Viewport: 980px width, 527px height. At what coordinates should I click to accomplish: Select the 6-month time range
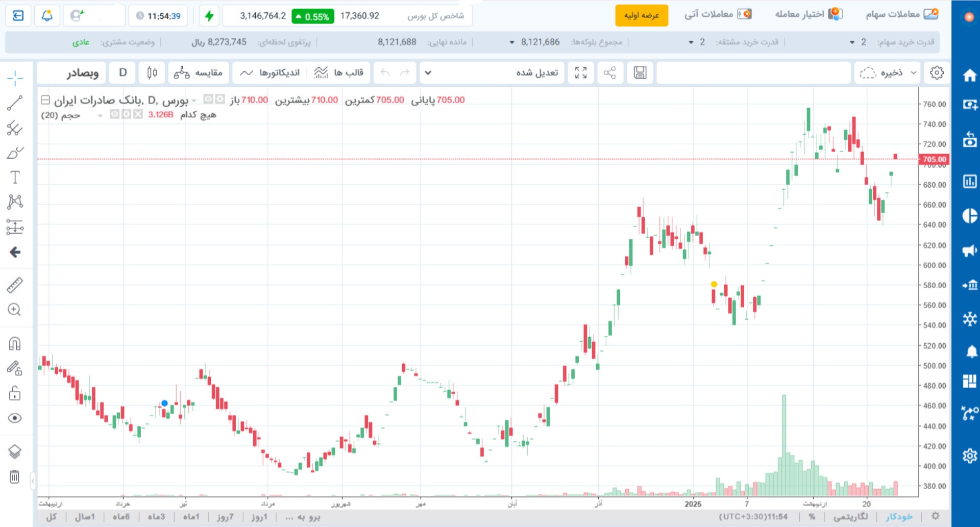pos(121,517)
